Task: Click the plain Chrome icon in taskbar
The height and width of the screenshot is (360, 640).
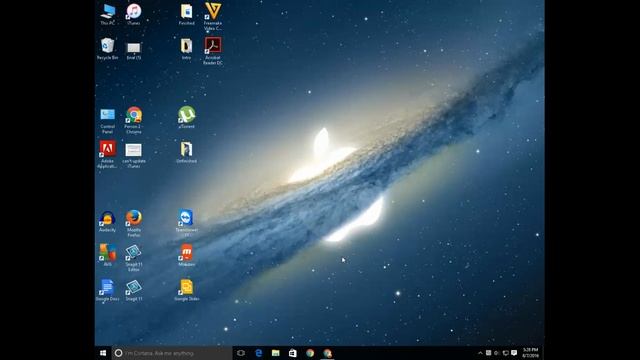Action: click(x=310, y=353)
